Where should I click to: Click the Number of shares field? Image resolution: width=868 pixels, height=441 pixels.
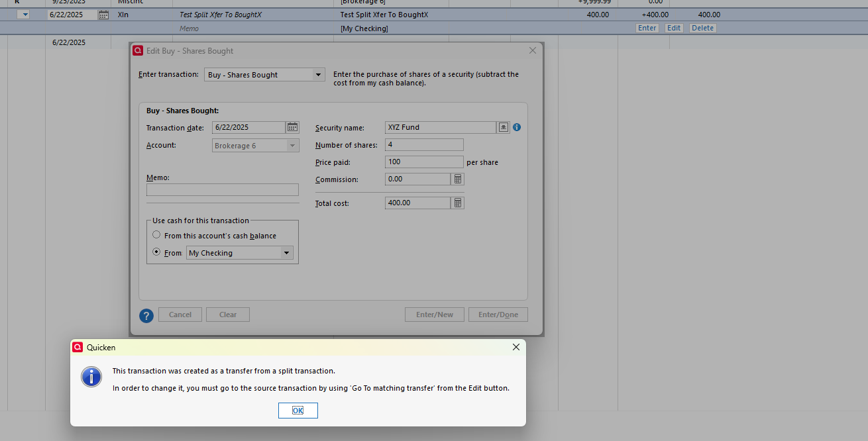(424, 144)
